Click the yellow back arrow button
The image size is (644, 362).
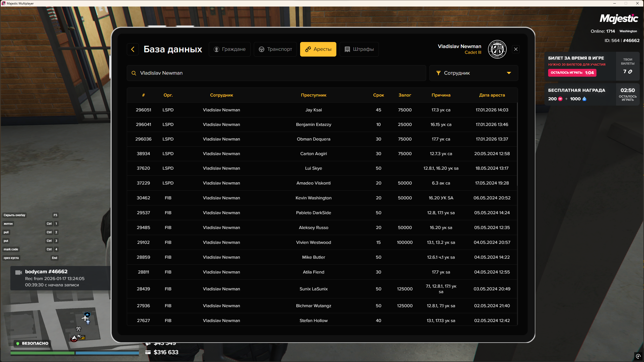(x=133, y=49)
